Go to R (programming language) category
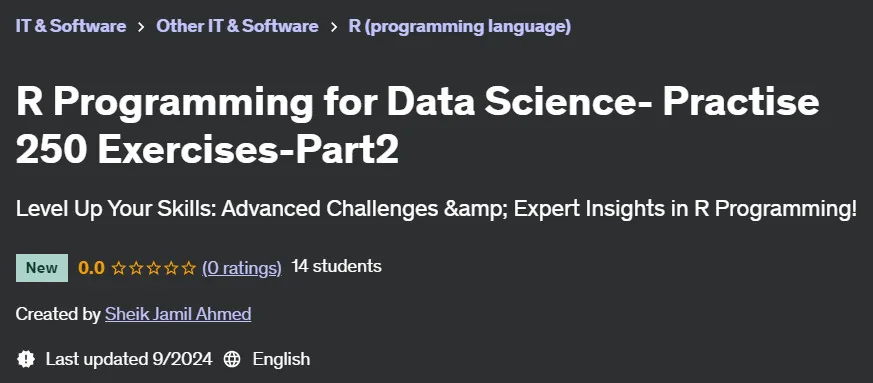Viewport: 873px width, 383px height. pyautogui.click(x=459, y=26)
